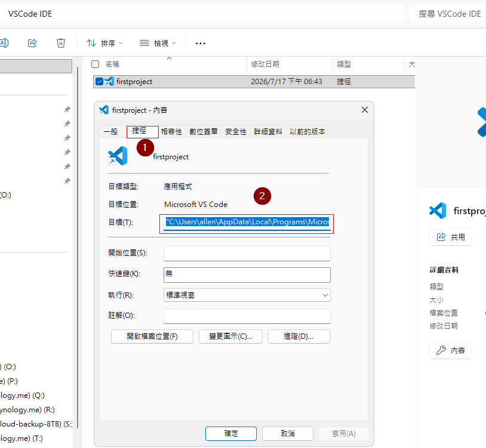Click the VSCode IDE address bar
The width and height of the screenshot is (486, 448).
point(201,14)
